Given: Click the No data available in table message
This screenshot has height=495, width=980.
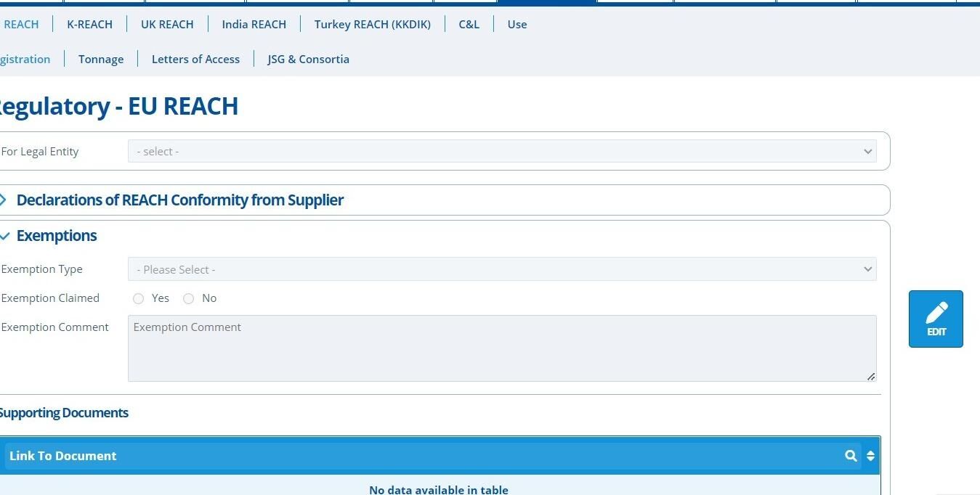Looking at the screenshot, I should tap(439, 489).
